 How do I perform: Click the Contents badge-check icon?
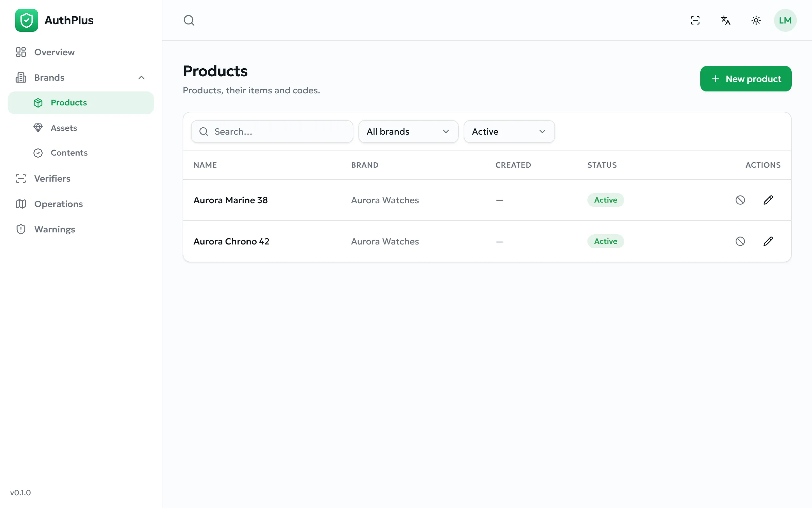pyautogui.click(x=38, y=153)
